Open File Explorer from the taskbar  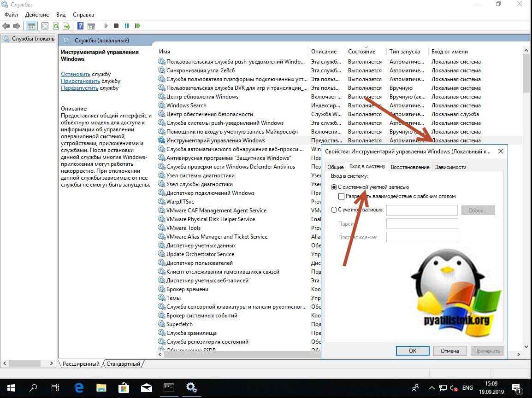tap(101, 388)
